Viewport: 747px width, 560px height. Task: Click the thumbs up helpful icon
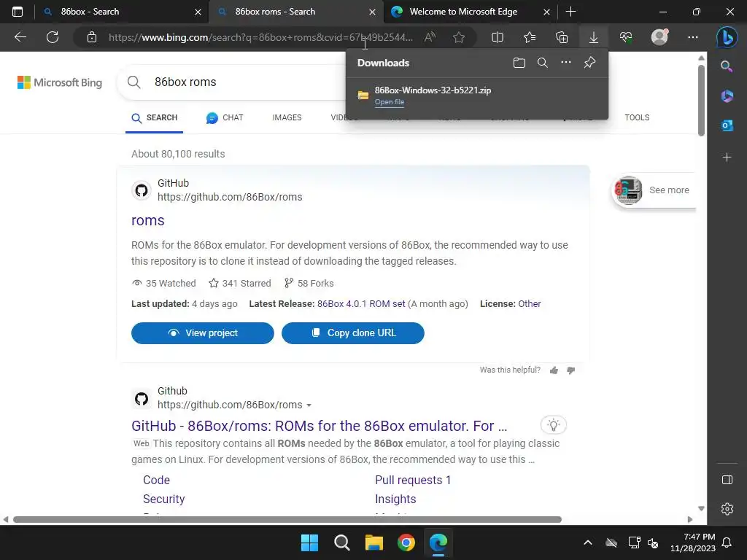point(554,370)
